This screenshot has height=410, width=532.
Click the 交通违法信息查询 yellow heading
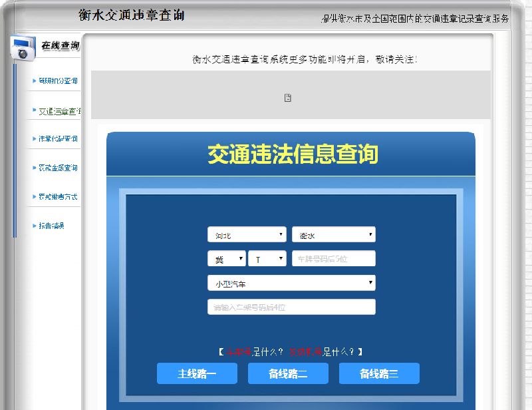[x=293, y=154]
